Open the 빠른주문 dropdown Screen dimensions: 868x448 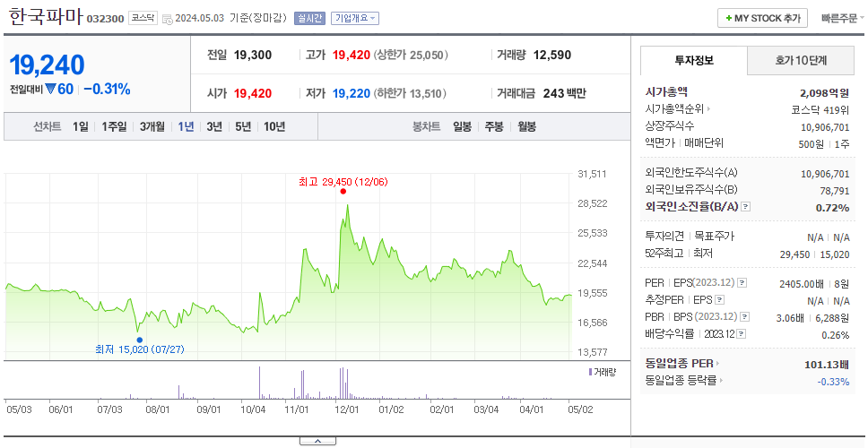(x=843, y=18)
